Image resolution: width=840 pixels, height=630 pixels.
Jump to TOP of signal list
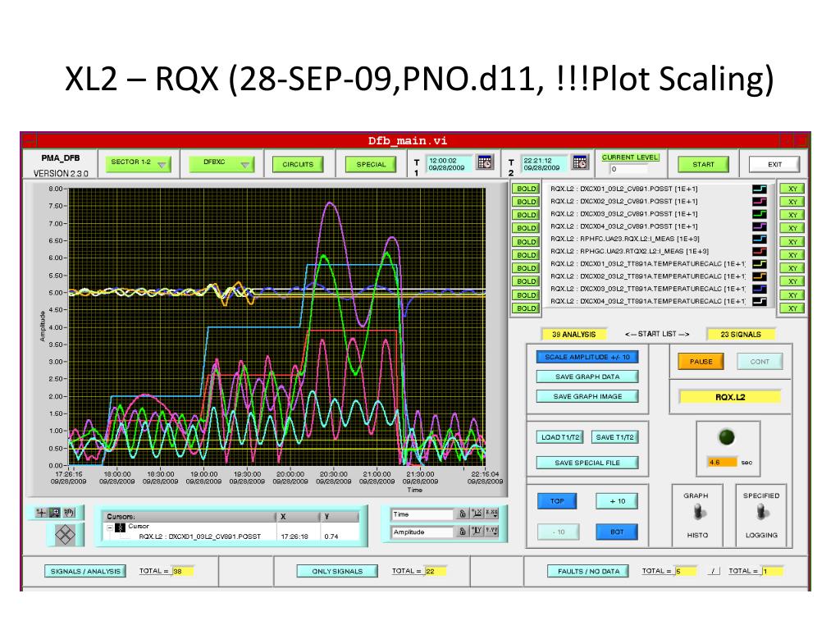[557, 501]
